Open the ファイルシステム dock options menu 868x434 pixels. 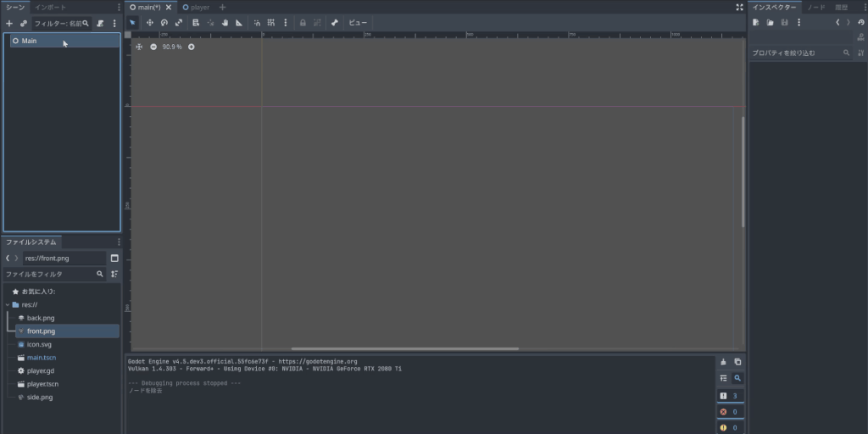pyautogui.click(x=119, y=242)
